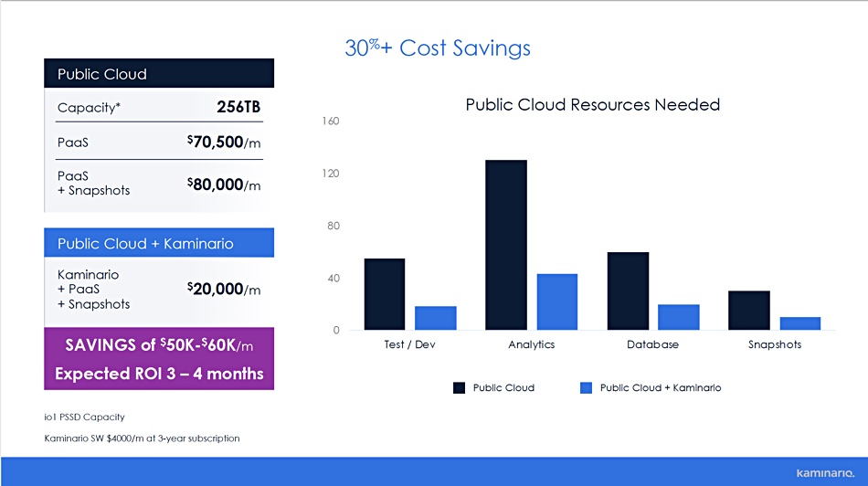Click the standalone 'PaaS' row label
The height and width of the screenshot is (486, 868).
point(72,143)
